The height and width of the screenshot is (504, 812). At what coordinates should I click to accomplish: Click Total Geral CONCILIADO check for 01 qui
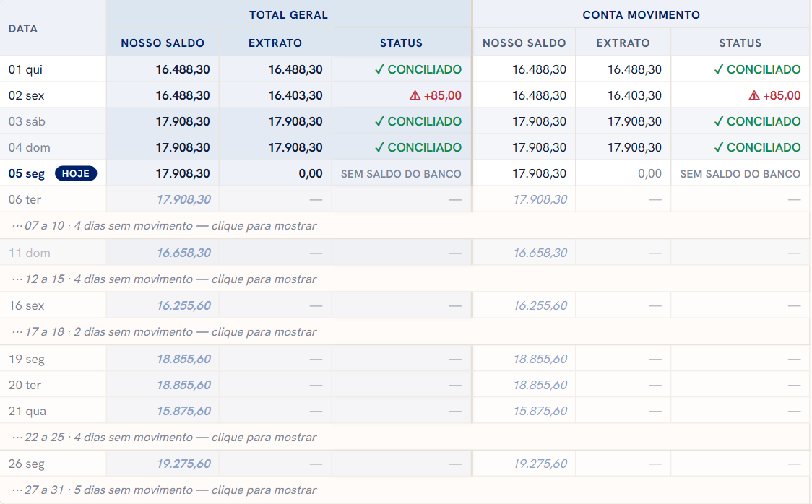pos(418,69)
